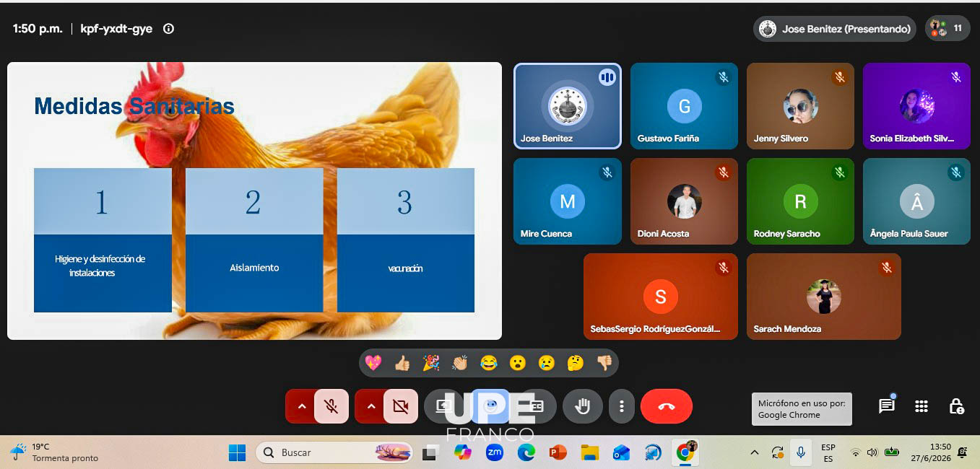Expand audio settings arrow beside microphone

[x=301, y=406]
